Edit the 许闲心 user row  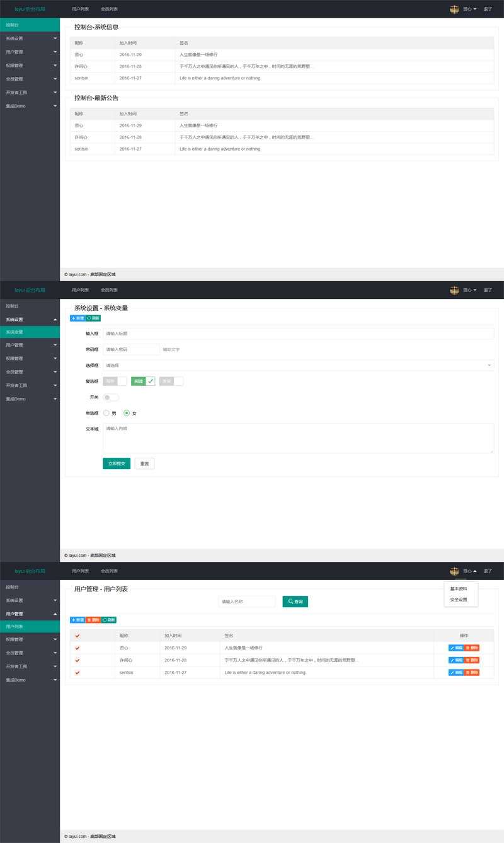pyautogui.click(x=456, y=660)
